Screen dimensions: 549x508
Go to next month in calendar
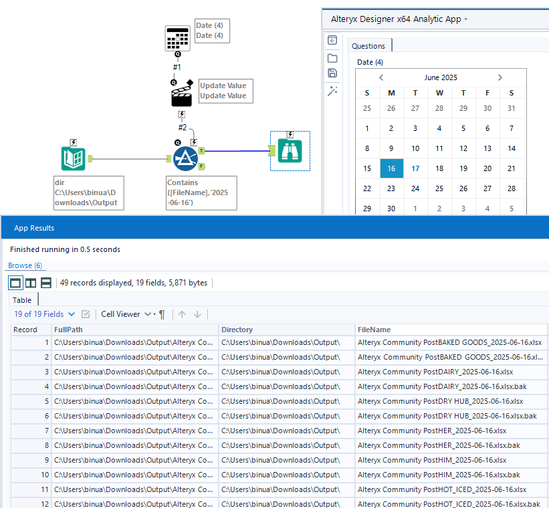point(500,77)
